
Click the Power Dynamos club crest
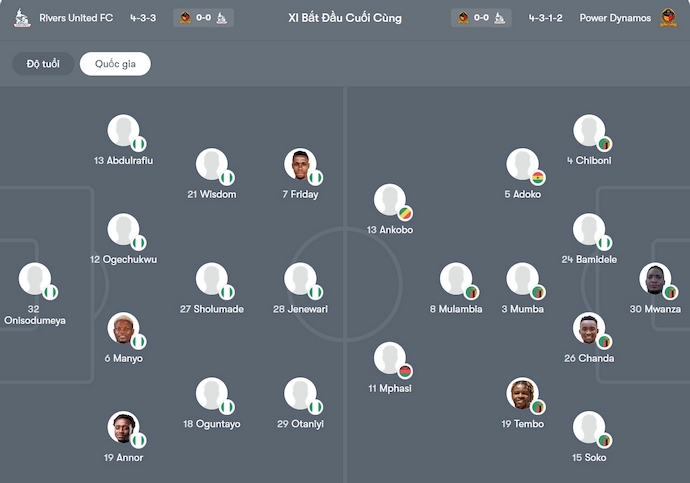click(x=669, y=18)
